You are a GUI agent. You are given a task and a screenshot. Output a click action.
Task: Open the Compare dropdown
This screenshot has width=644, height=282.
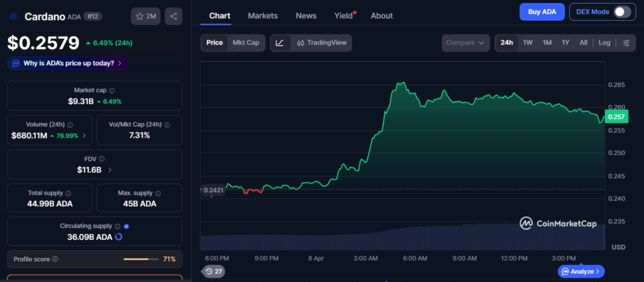(465, 43)
